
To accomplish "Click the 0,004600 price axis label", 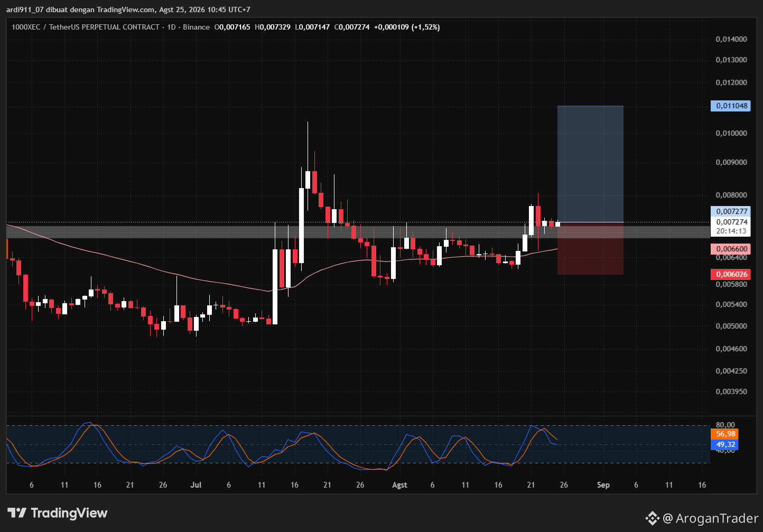I will 731,349.
